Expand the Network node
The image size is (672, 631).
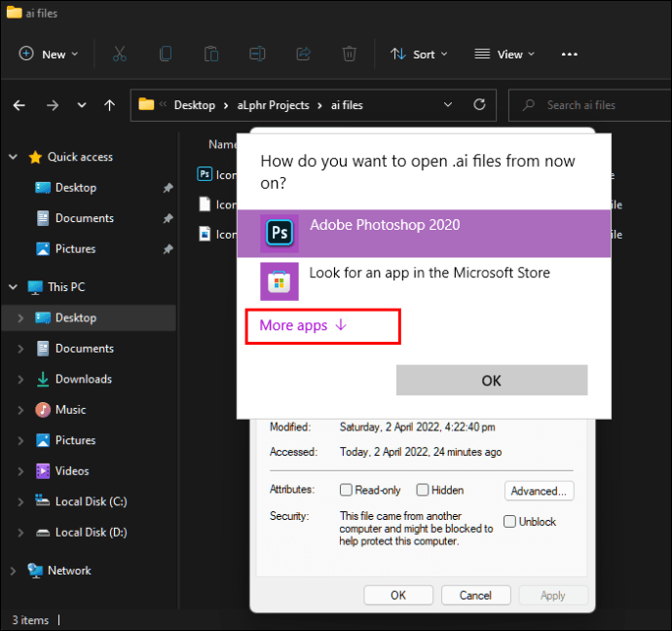13,571
